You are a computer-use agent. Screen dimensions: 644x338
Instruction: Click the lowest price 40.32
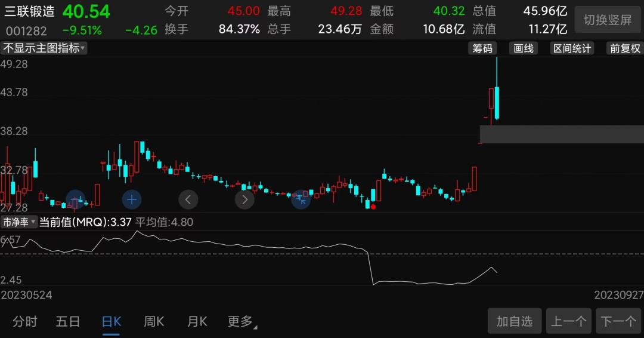[x=449, y=11]
